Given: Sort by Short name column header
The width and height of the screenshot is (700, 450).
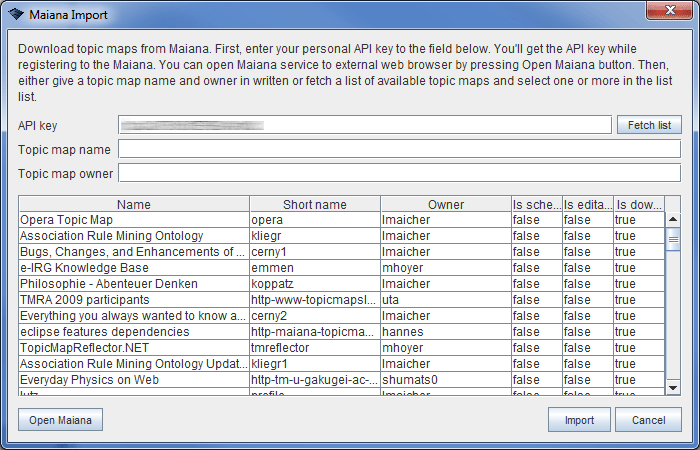Looking at the screenshot, I should point(314,204).
